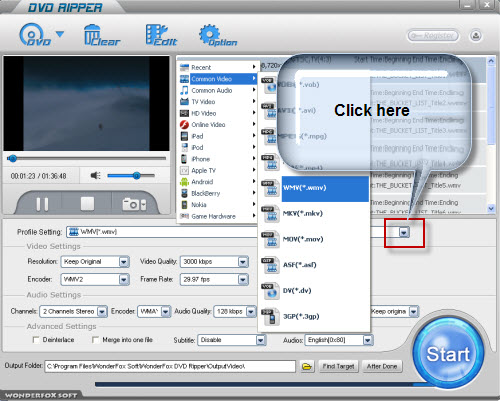Viewport: 500px width, 401px height.
Task: Click the MKV film icon
Action: (269, 214)
